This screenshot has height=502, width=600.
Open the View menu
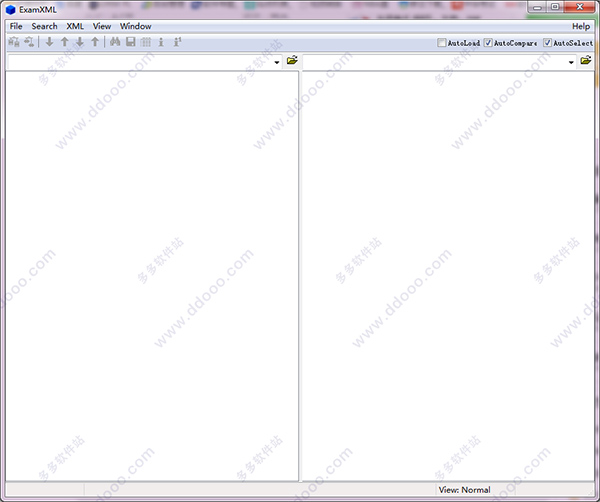pyautogui.click(x=102, y=26)
